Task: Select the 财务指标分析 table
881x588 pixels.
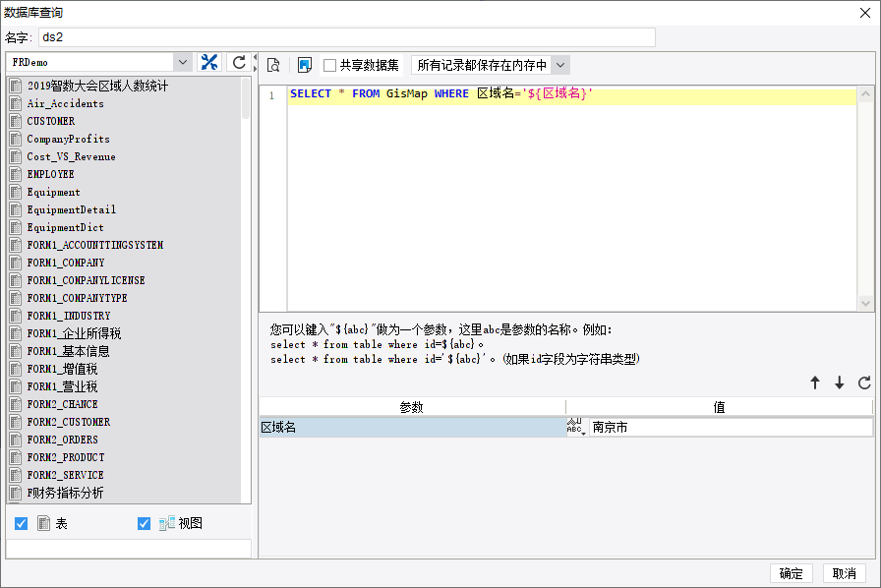Action: [x=65, y=493]
